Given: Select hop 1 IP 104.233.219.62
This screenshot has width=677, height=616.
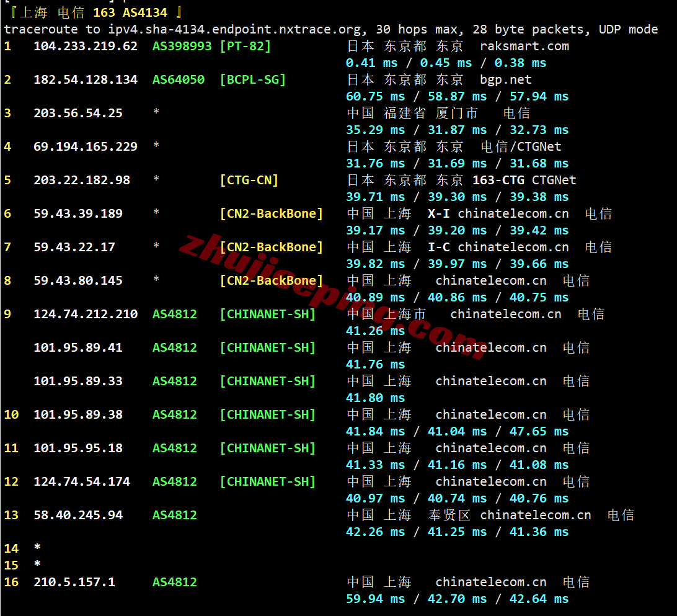Looking at the screenshot, I should coord(86,47).
